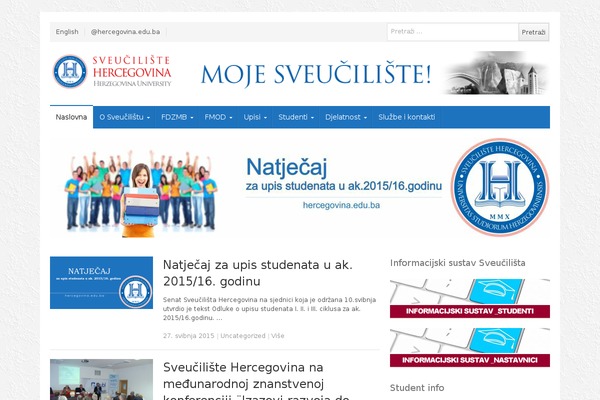This screenshot has width=600, height=400.
Task: Click the Pretraži search button
Action: point(533,32)
